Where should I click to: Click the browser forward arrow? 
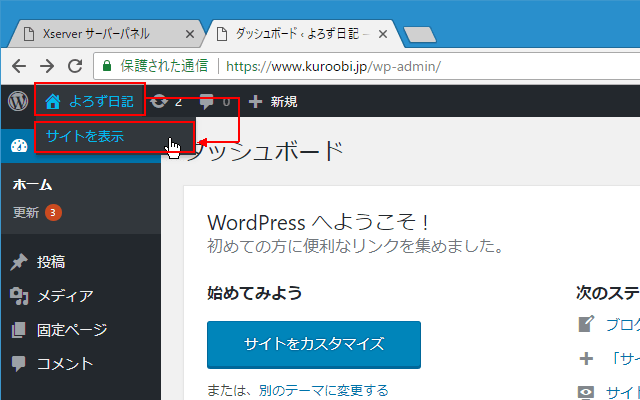pos(47,66)
